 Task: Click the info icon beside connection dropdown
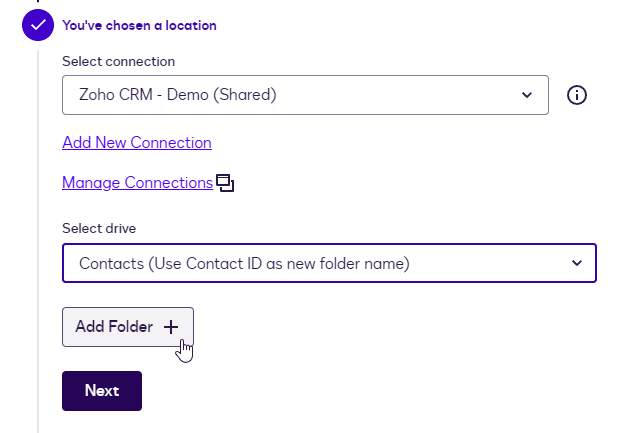tap(577, 95)
